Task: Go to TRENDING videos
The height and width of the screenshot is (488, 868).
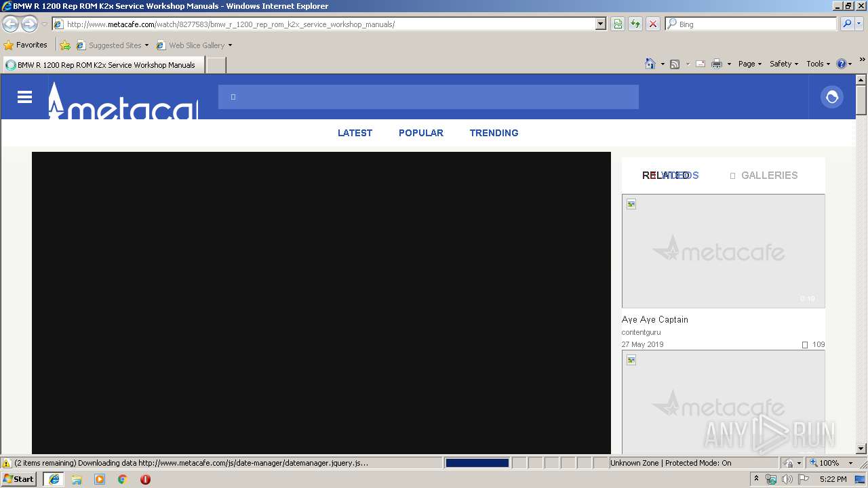Action: click(x=494, y=133)
